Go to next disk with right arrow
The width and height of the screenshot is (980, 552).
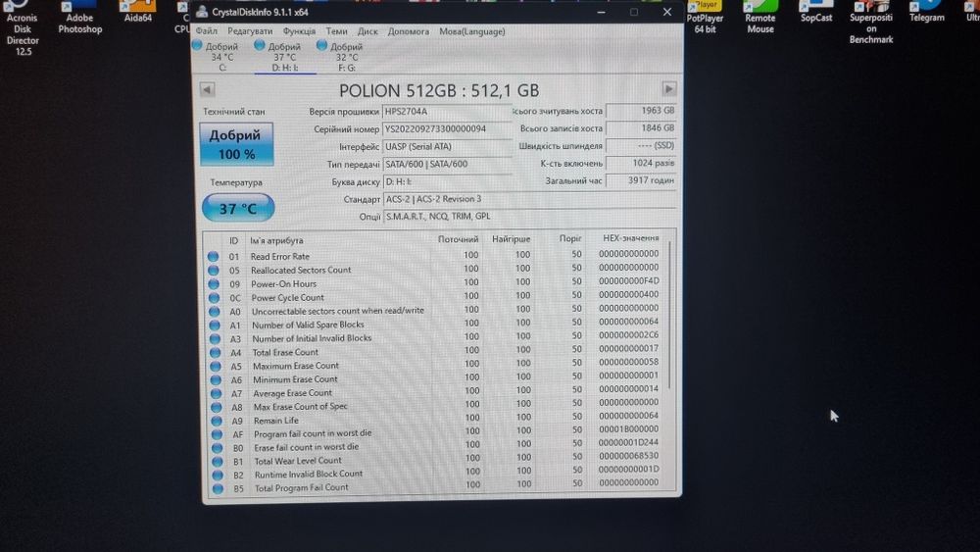[x=668, y=89]
